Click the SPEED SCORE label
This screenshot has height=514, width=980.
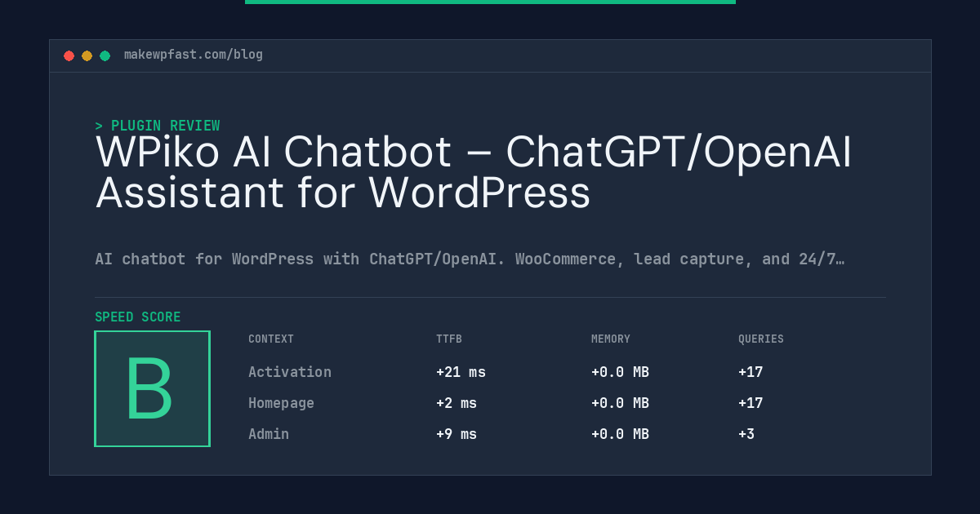click(138, 317)
